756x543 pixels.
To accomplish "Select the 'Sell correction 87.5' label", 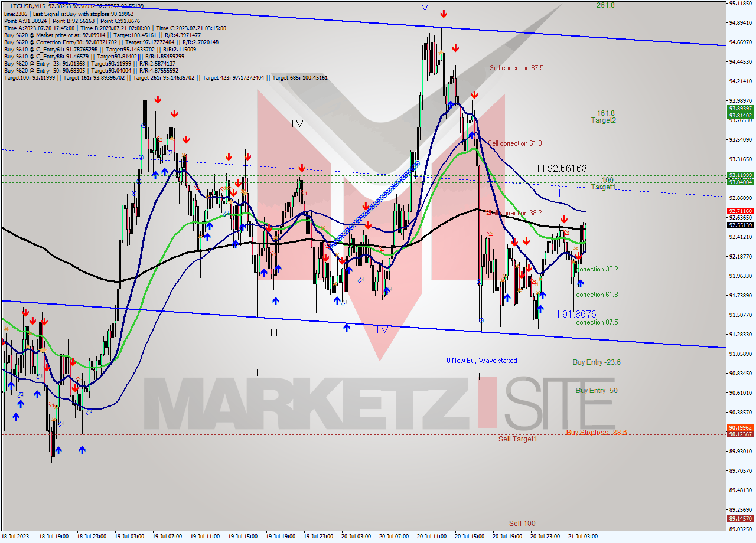I will pyautogui.click(x=516, y=68).
